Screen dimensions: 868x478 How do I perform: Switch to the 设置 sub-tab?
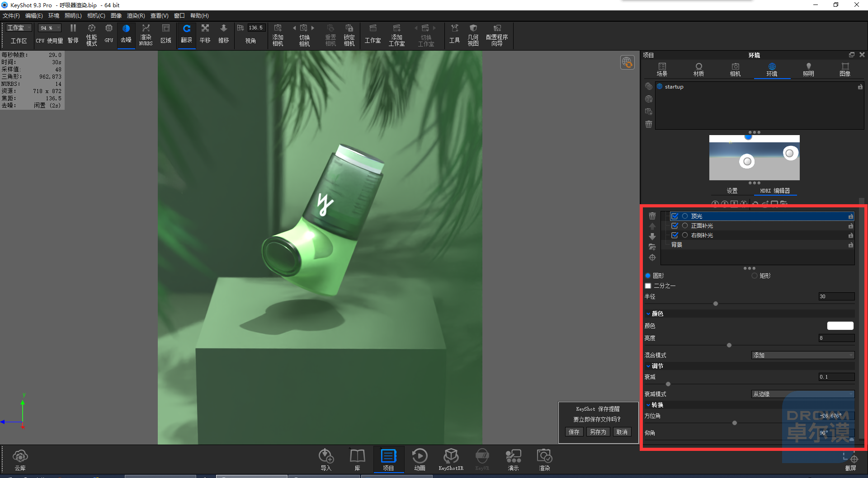tap(732, 191)
